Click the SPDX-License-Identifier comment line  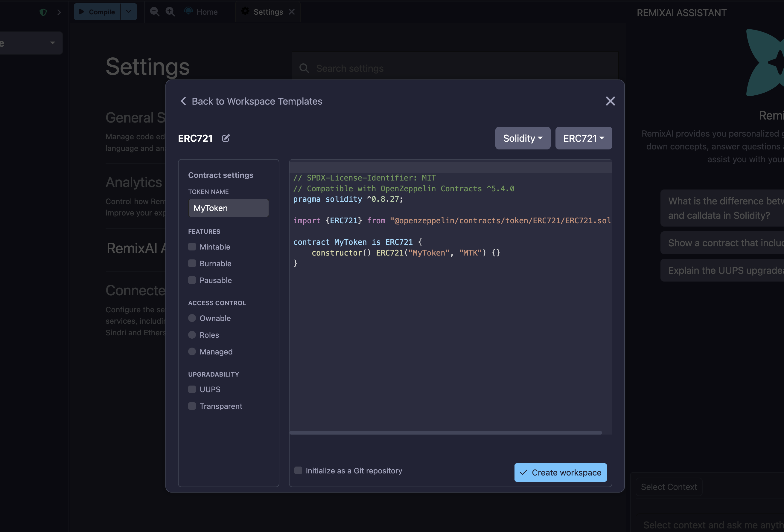364,178
